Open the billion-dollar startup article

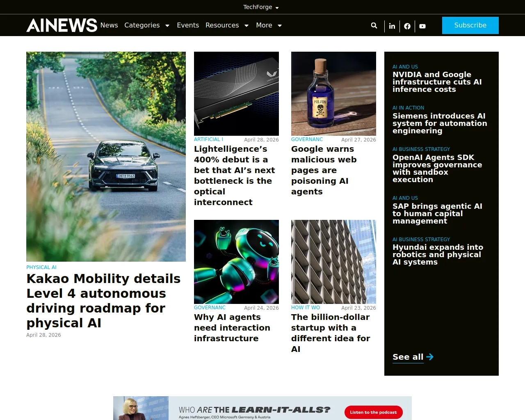(x=331, y=333)
